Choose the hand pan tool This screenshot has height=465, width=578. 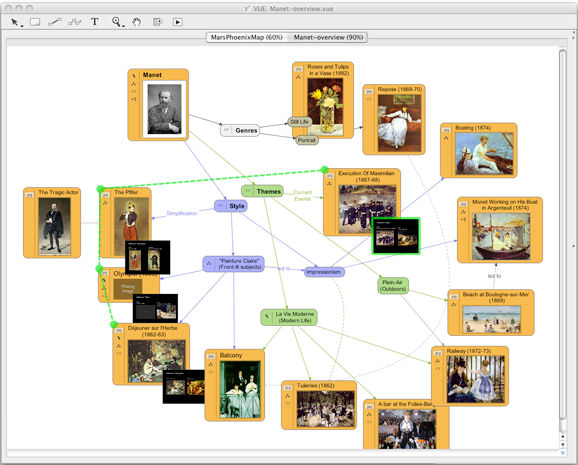click(136, 22)
